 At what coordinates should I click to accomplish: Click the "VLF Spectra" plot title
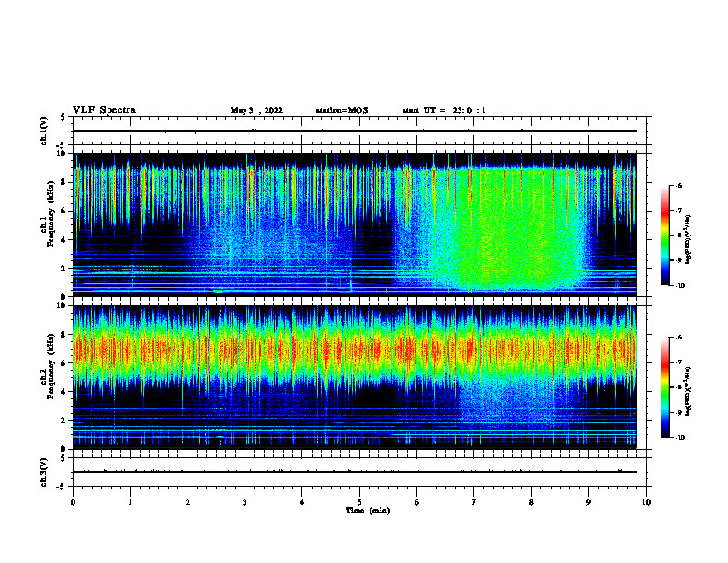[104, 110]
